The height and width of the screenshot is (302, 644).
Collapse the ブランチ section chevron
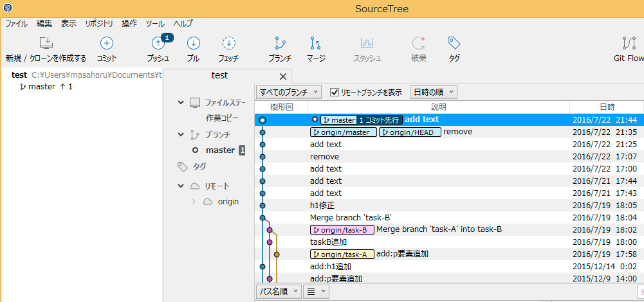[181, 134]
